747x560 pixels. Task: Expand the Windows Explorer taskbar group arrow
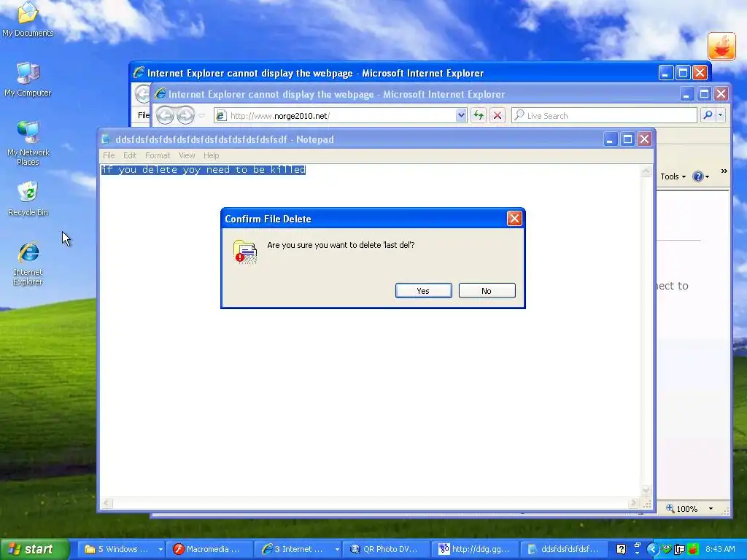160,549
